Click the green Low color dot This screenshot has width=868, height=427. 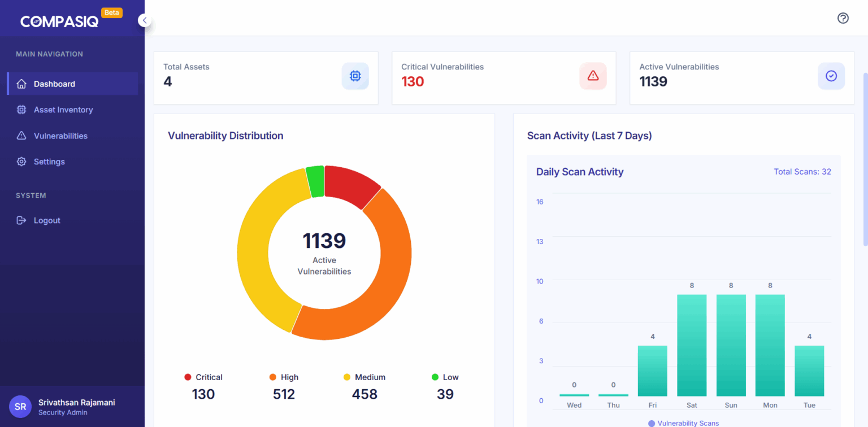(x=434, y=377)
